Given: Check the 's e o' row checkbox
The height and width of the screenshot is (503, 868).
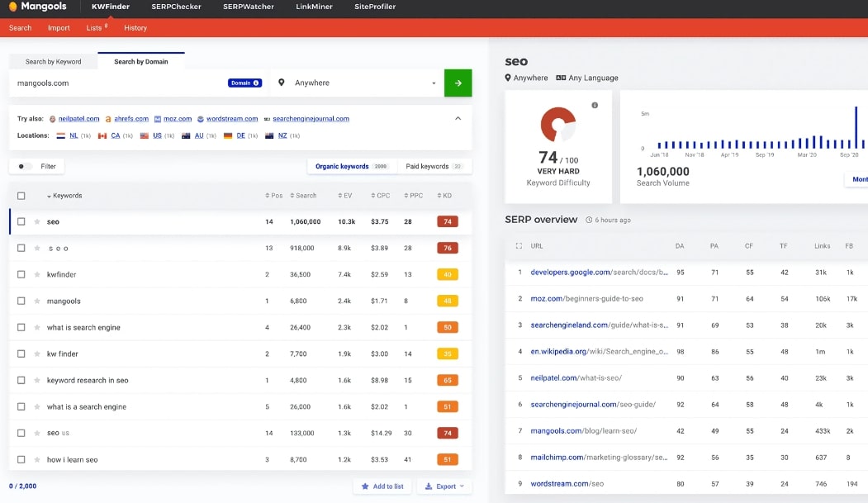Looking at the screenshot, I should coord(21,248).
